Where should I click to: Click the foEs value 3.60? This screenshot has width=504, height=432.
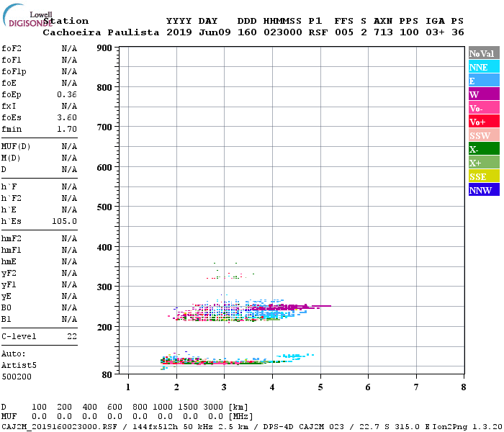(x=67, y=117)
